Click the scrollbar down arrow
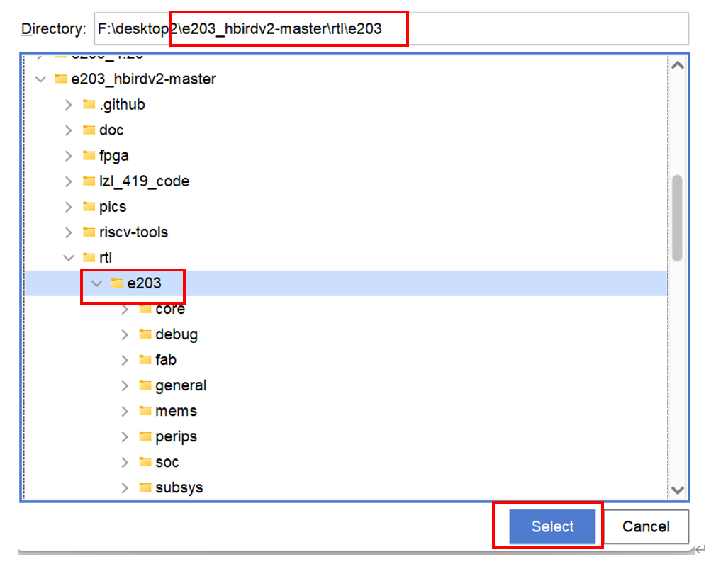Viewport: 728px width, 564px height. pos(677,490)
